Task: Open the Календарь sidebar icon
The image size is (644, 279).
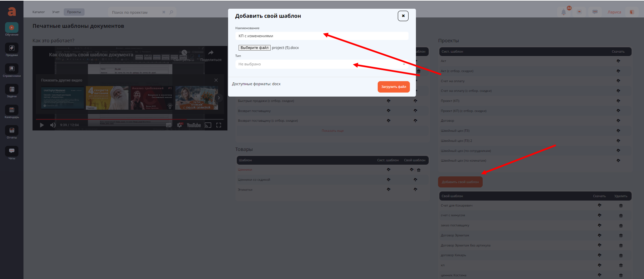Action: 12,111
